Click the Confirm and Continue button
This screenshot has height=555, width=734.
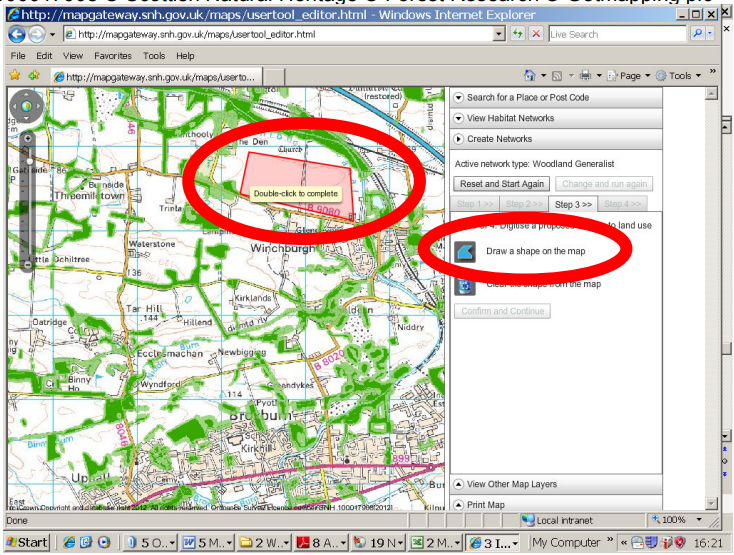[502, 311]
